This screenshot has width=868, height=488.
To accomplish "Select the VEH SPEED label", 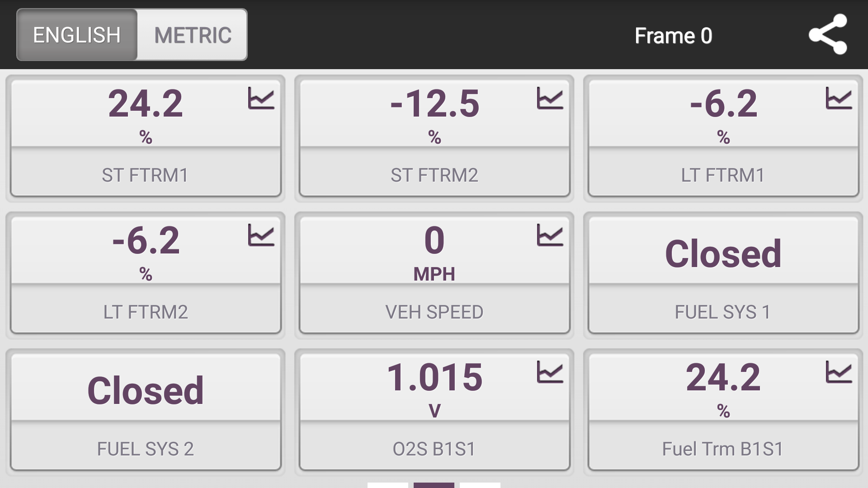I will pyautogui.click(x=434, y=312).
